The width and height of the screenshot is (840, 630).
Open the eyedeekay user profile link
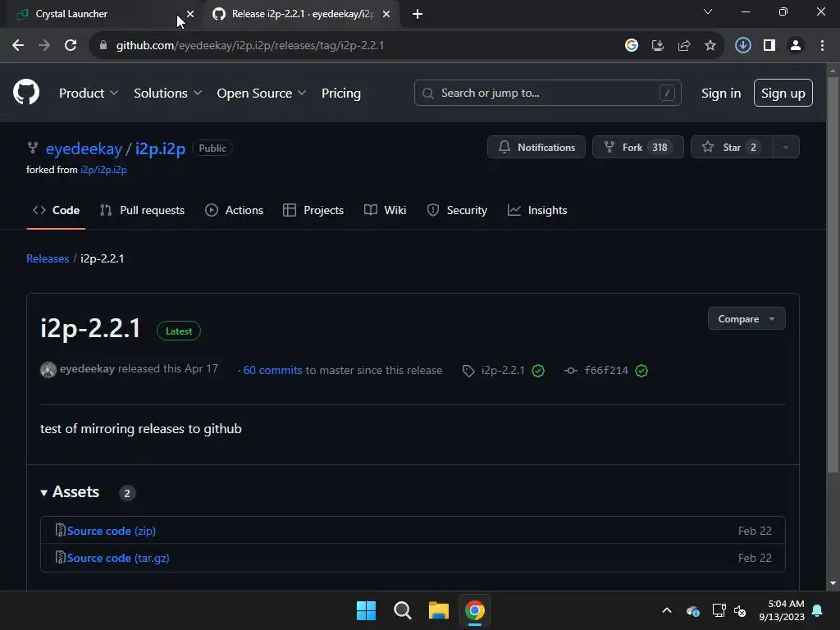pyautogui.click(x=84, y=148)
